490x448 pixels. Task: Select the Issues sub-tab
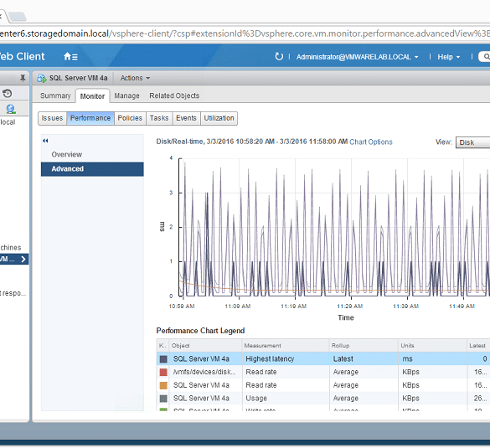tap(52, 118)
